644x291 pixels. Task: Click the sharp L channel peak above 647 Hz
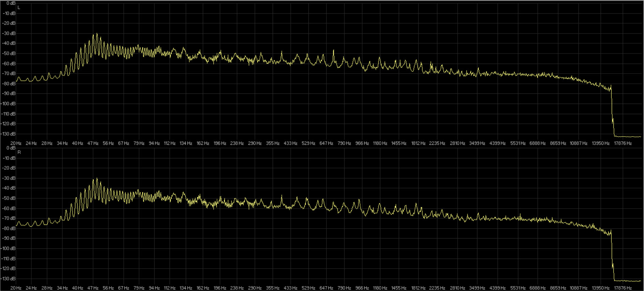333,51
